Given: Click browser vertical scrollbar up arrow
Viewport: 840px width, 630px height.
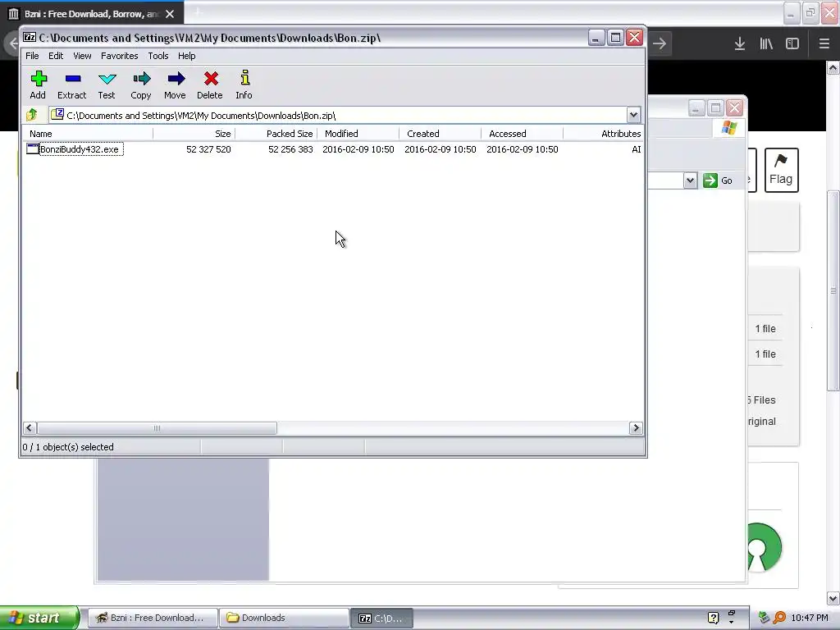Looking at the screenshot, I should 833,67.
